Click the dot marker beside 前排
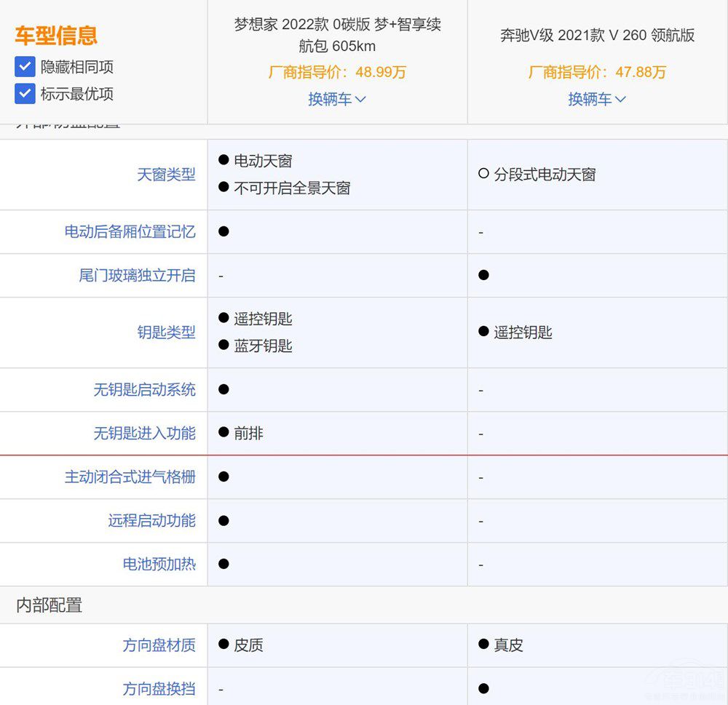The height and width of the screenshot is (705, 728). [223, 433]
